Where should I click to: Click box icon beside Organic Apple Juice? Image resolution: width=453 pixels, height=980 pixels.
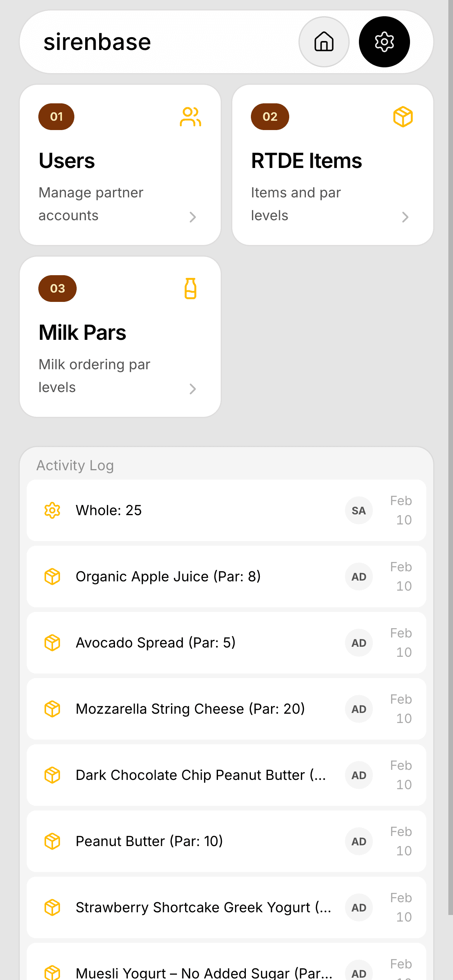click(52, 577)
